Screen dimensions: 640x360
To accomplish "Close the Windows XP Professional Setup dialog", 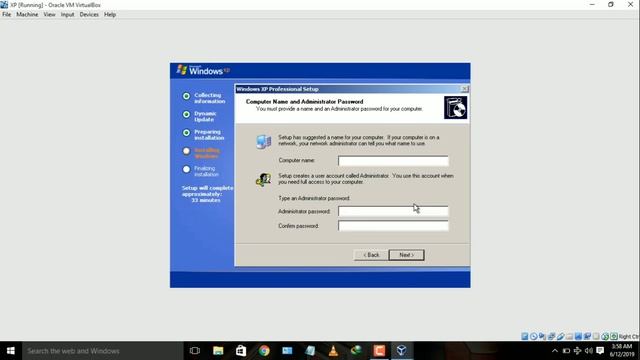I will point(464,89).
